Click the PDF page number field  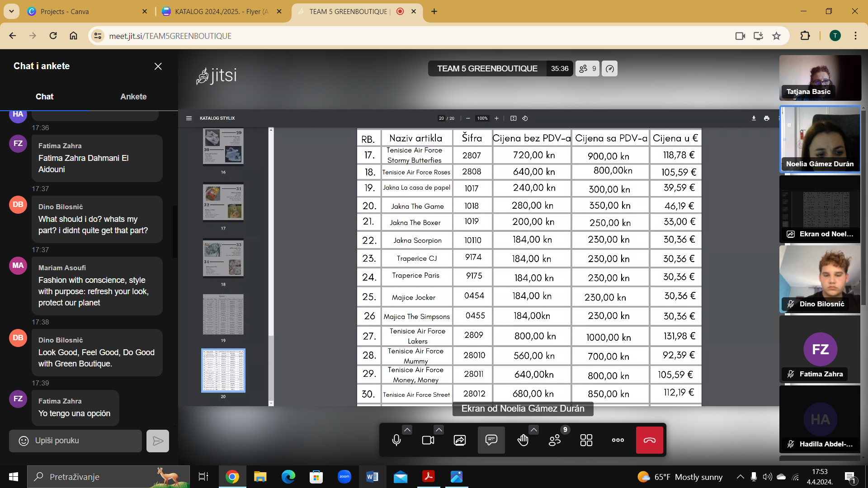pos(441,118)
